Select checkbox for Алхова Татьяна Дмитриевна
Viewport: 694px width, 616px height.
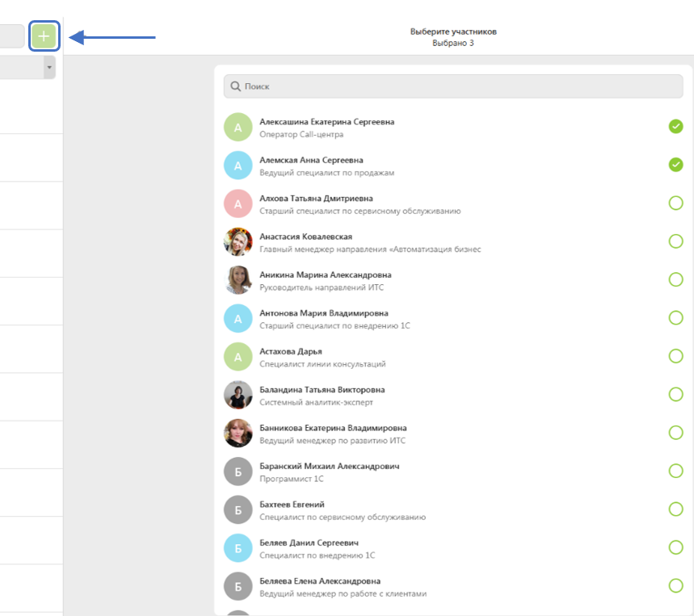[675, 203]
